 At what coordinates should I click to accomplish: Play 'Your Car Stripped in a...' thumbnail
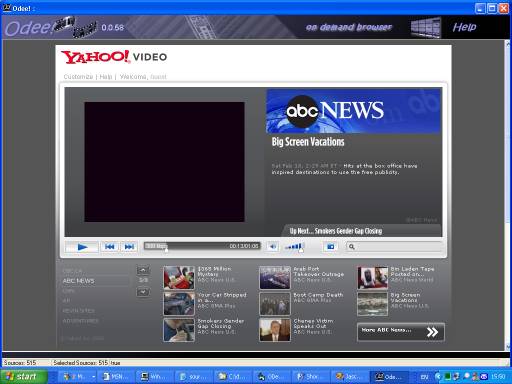tap(179, 304)
